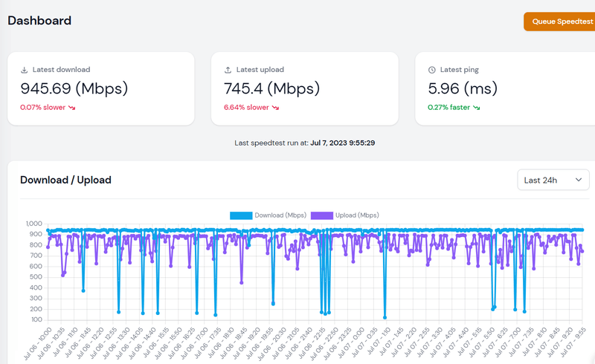595x364 pixels.
Task: Click the 0.27% faster text
Action: click(449, 107)
